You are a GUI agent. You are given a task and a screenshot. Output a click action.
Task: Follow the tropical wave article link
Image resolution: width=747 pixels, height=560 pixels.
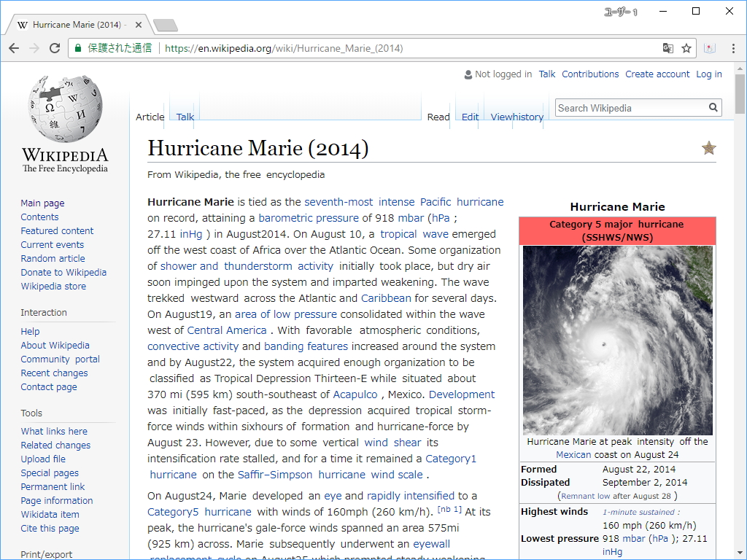416,233
